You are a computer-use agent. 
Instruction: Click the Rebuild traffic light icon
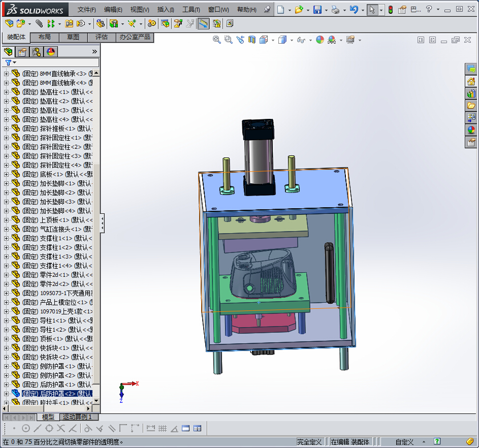pyautogui.click(x=390, y=10)
